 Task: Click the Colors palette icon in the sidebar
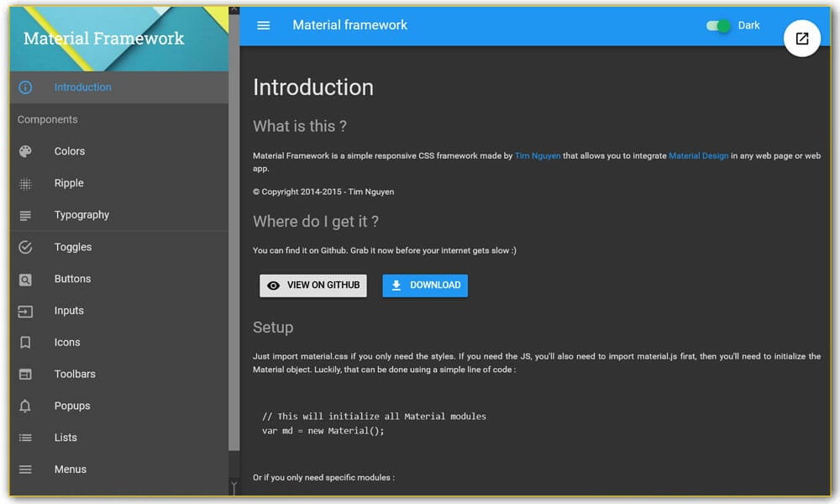25,151
